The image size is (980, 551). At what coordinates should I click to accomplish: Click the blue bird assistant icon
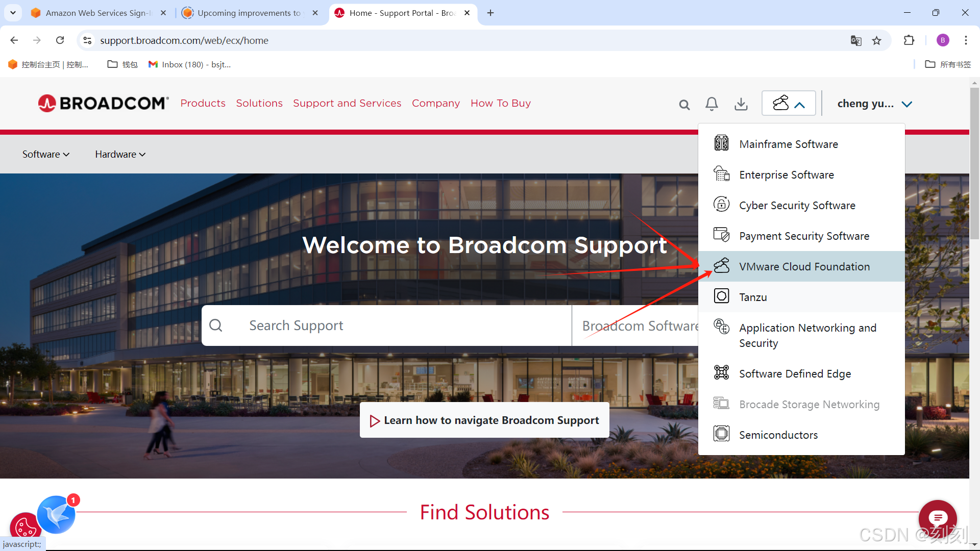pyautogui.click(x=56, y=514)
